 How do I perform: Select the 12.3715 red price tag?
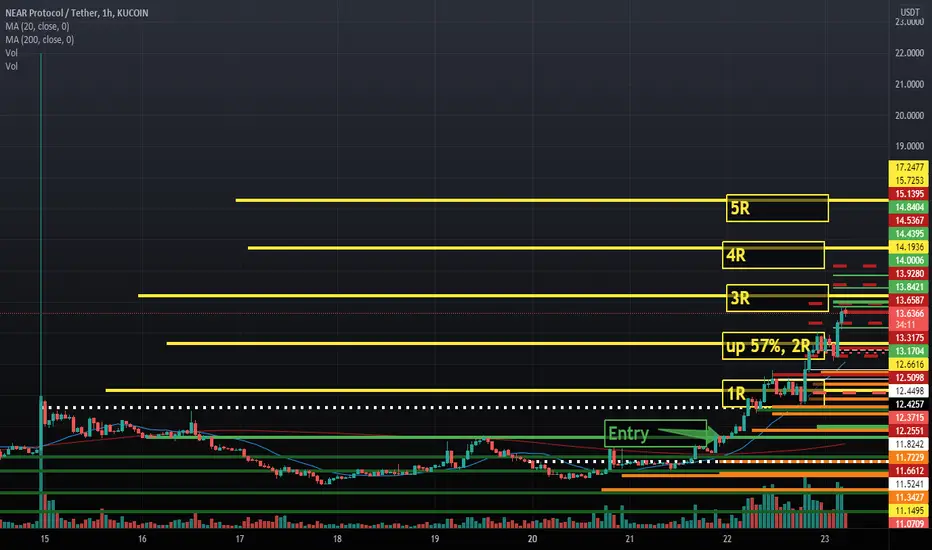[x=909, y=417]
